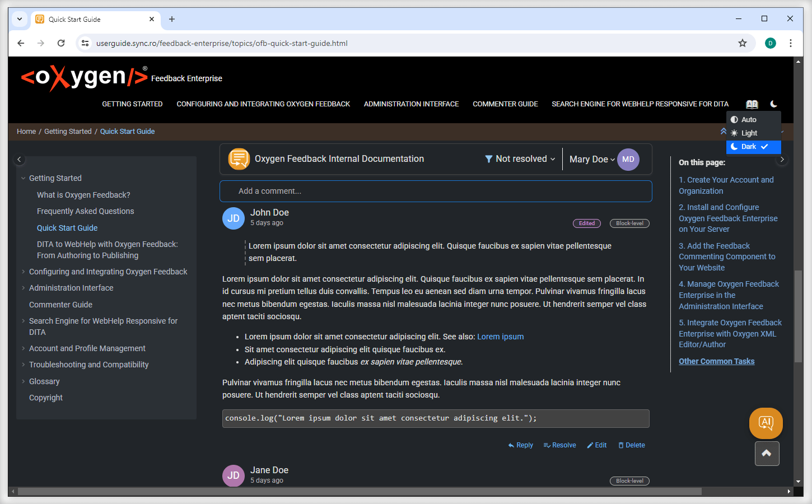
Task: Click the MD user avatar
Action: click(628, 160)
